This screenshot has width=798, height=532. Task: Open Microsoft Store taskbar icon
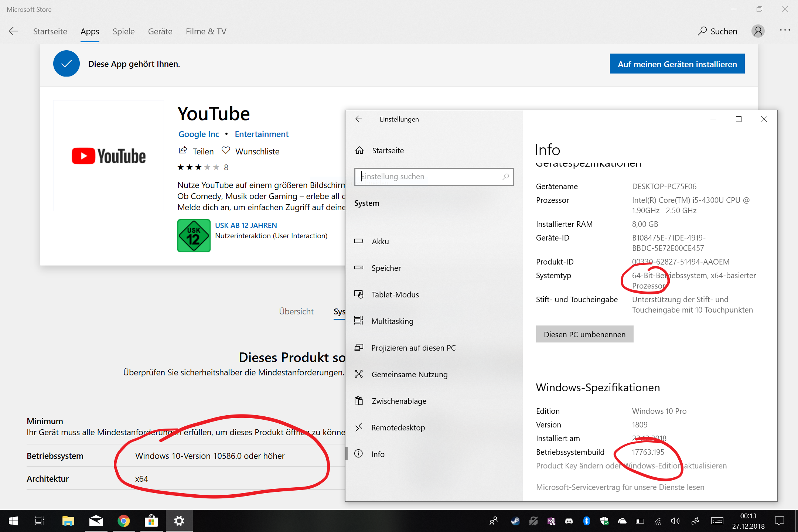151,521
